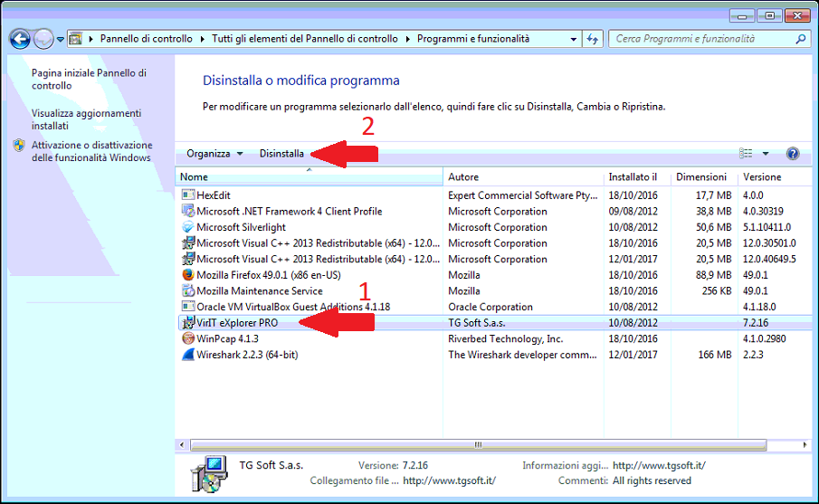Expand arrow before Programmi e funzionalità breadcrumb
The width and height of the screenshot is (819, 504).
(407, 39)
